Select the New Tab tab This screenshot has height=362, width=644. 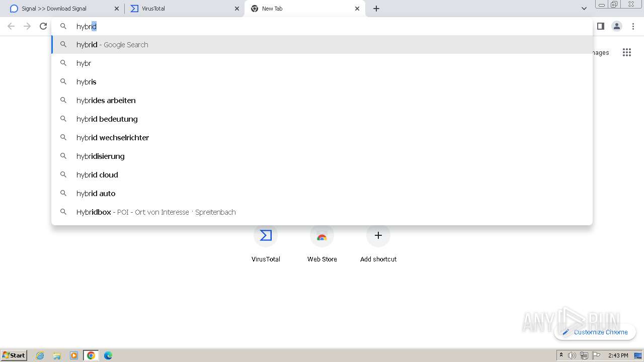304,9
